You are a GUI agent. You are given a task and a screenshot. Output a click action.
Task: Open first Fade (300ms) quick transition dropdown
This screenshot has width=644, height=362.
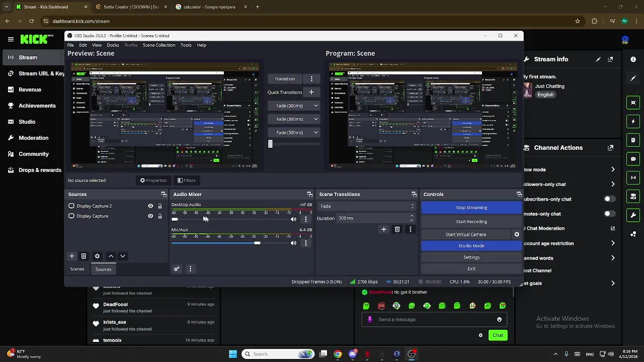pos(294,106)
